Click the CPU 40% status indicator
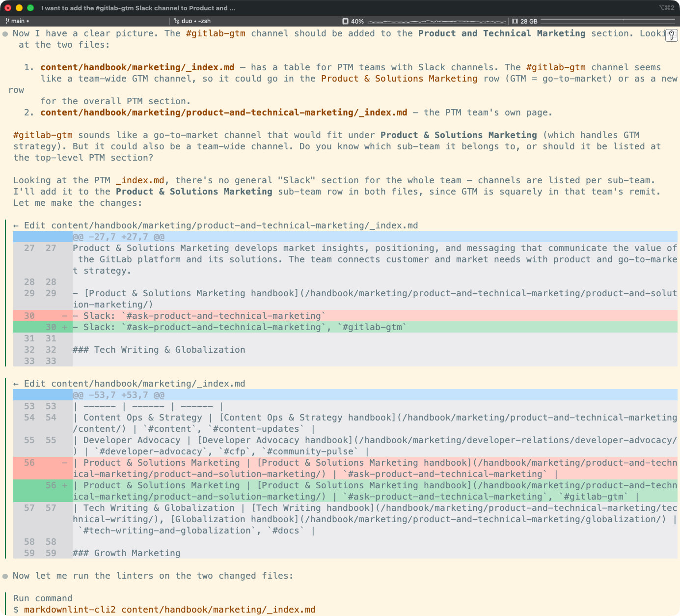Viewport: 680px width, 616px height. [353, 21]
